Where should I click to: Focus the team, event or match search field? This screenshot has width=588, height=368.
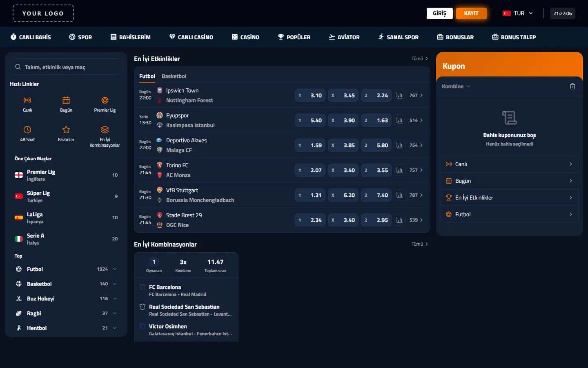coord(66,67)
